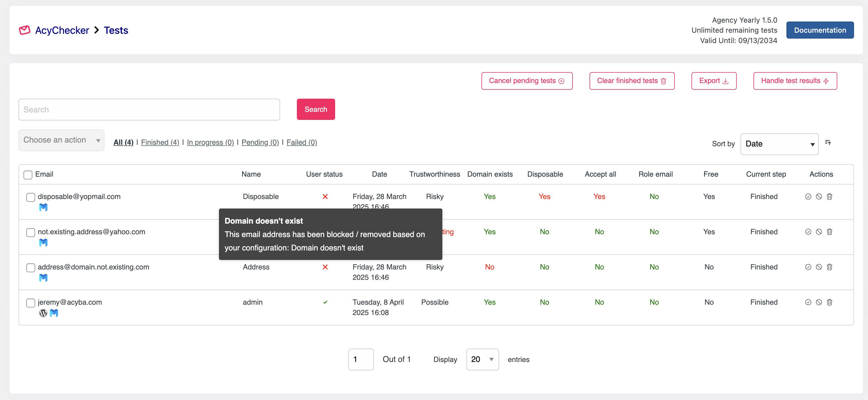Check the disposable@yopmail.com row checkbox
The image size is (868, 400).
(x=31, y=197)
